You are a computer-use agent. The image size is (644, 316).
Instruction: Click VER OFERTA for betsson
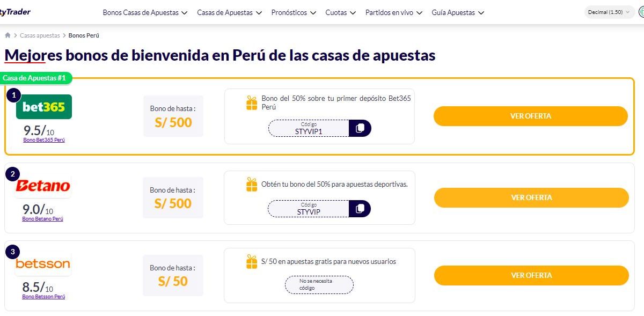(531, 275)
